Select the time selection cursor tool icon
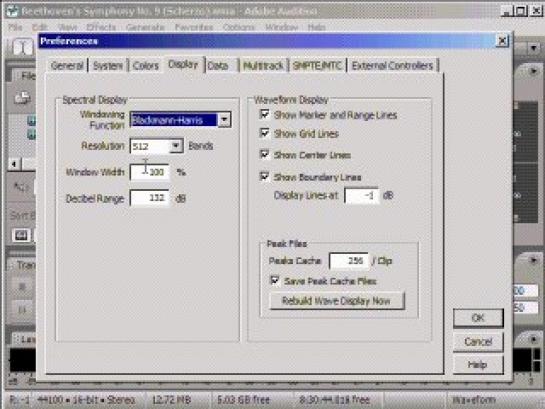Viewport: 545px width, 409px height. [23, 47]
